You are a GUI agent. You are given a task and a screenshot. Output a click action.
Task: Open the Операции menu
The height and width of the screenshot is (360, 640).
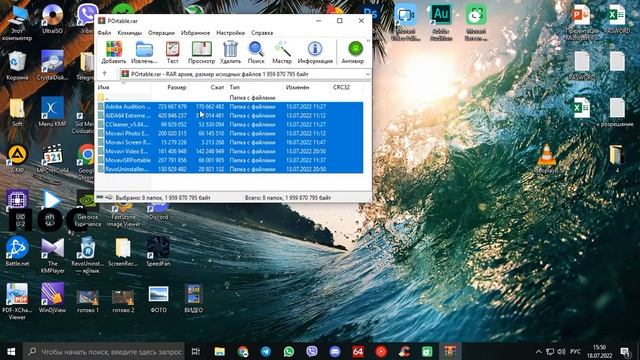click(x=161, y=33)
